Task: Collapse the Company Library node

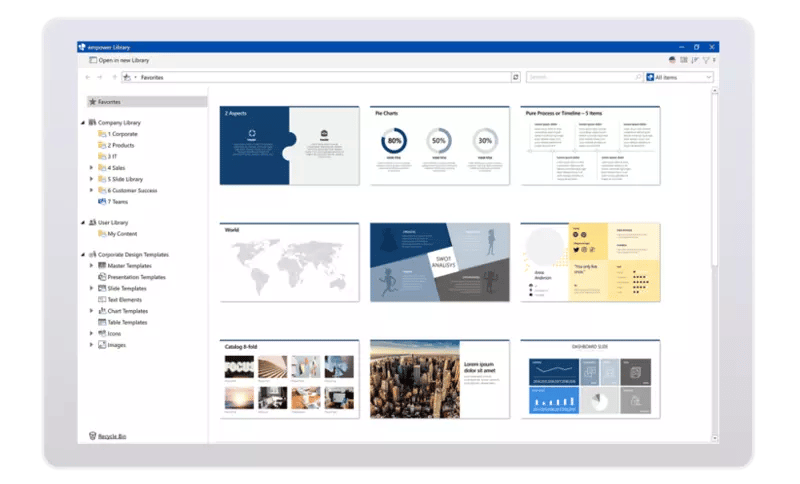Action: [83, 122]
